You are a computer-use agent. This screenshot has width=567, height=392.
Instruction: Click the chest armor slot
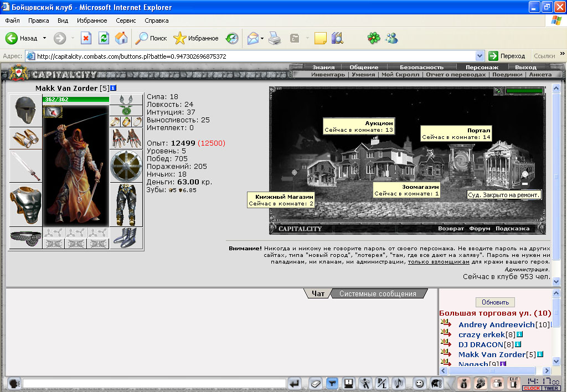[25, 205]
